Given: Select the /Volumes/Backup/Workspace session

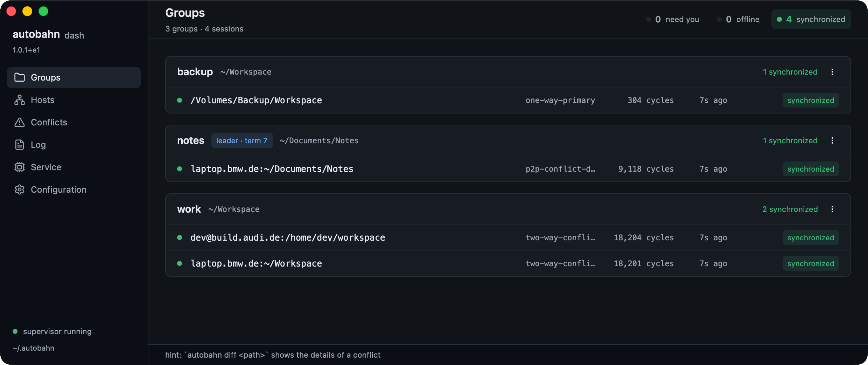Looking at the screenshot, I should (508, 100).
